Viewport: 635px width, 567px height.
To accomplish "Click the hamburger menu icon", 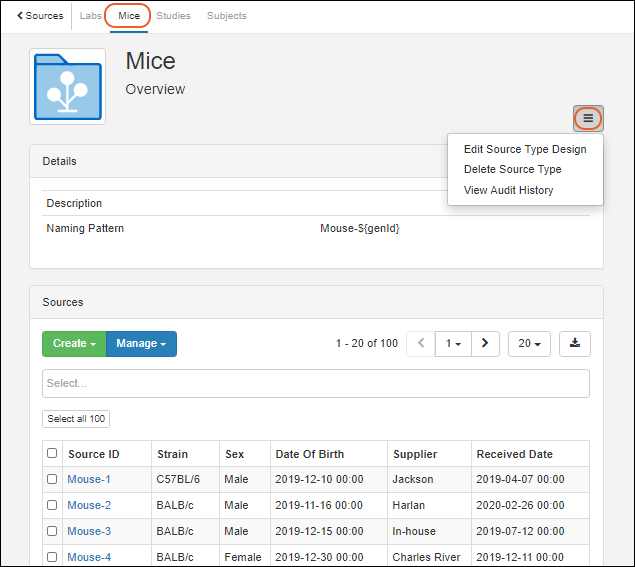I will coord(588,118).
